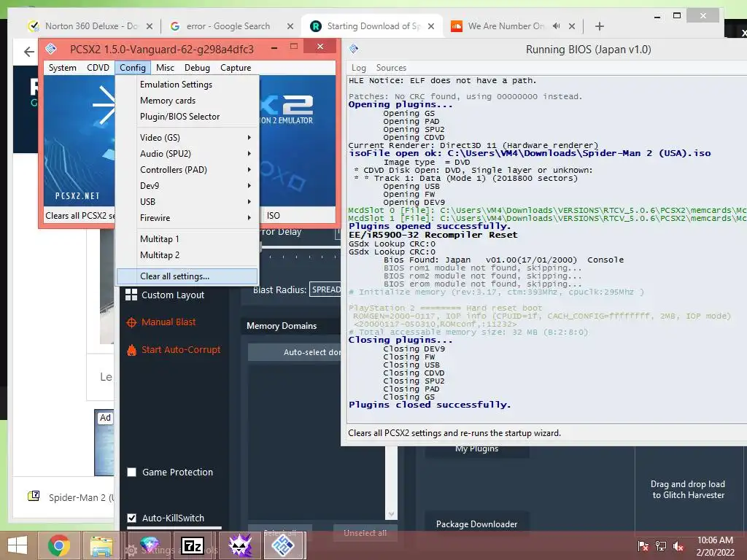
Task: Click Drag and drop load to Glitch Harvester area
Action: tap(689, 489)
